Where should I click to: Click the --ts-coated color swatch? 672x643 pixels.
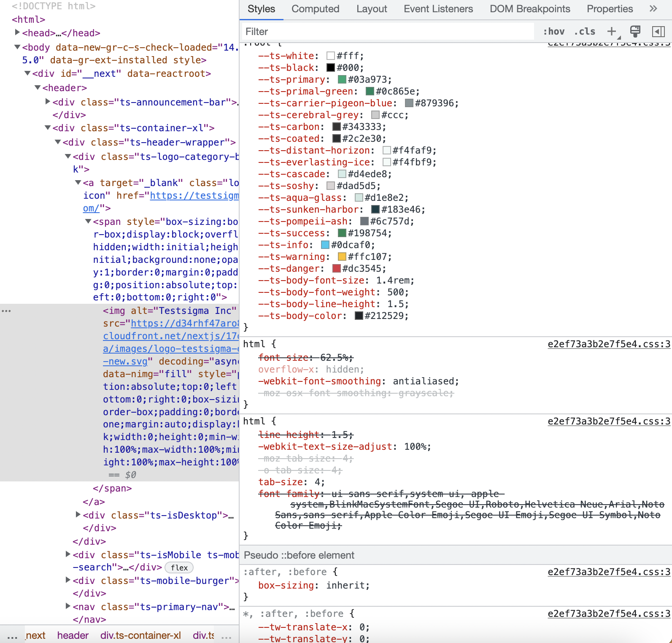337,138
